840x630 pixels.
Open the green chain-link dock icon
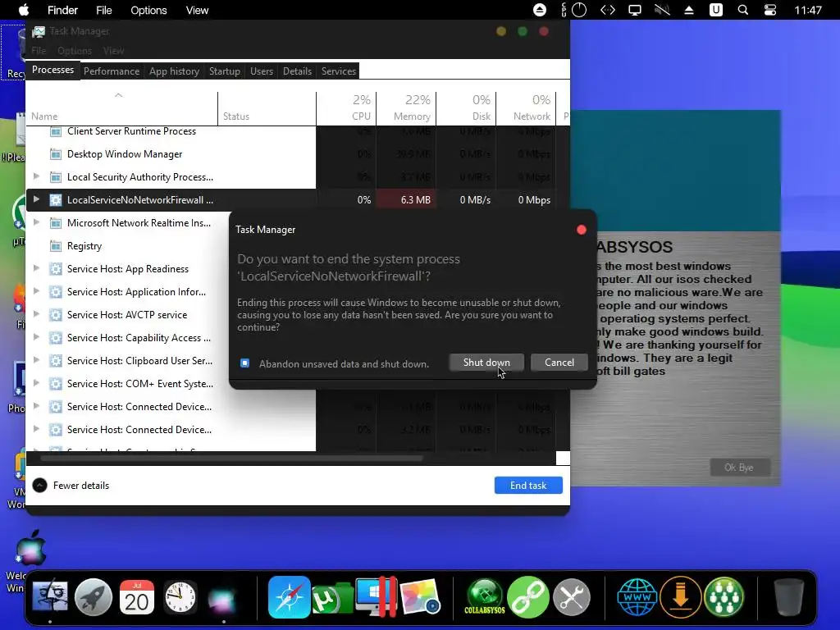pyautogui.click(x=528, y=597)
